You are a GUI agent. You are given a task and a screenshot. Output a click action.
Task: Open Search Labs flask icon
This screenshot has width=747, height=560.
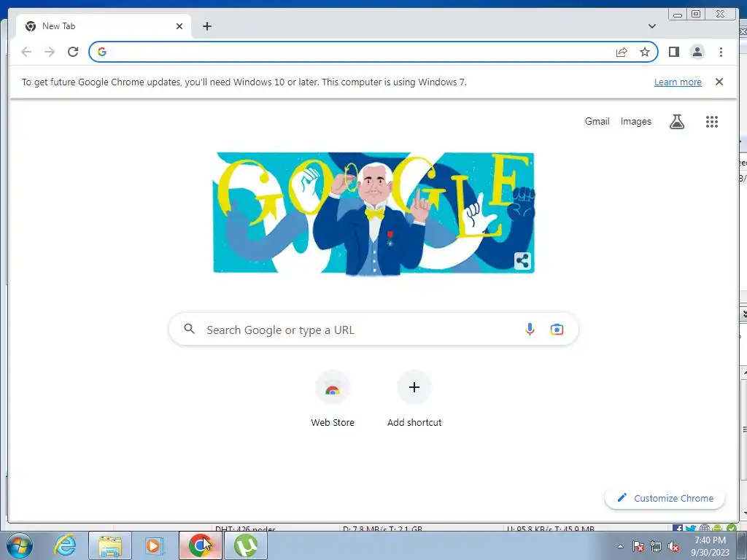pos(676,122)
